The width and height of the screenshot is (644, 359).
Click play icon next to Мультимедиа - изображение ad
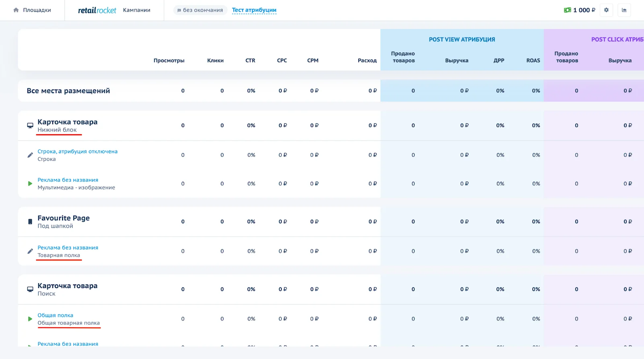(x=30, y=184)
